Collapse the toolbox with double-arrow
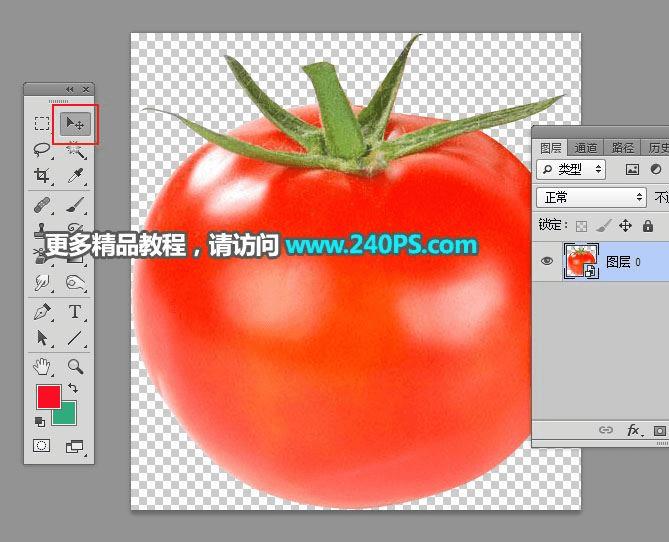This screenshot has height=542, width=669. pyautogui.click(x=70, y=89)
